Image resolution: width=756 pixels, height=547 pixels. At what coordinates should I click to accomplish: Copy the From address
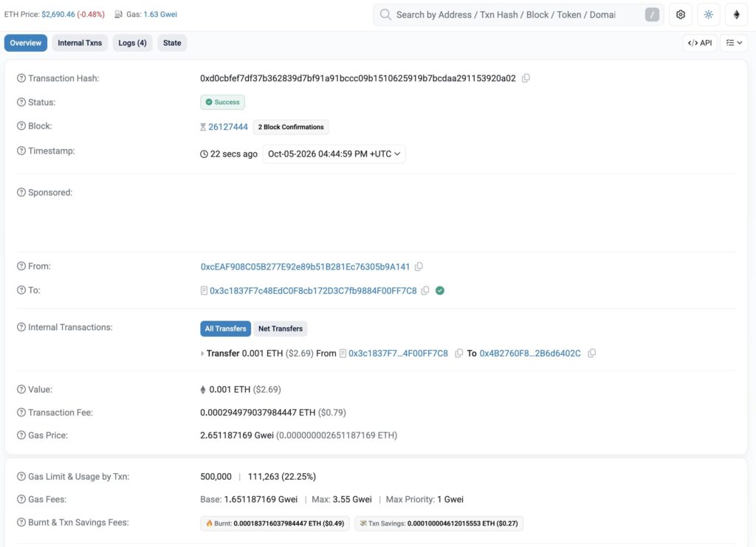click(x=419, y=266)
